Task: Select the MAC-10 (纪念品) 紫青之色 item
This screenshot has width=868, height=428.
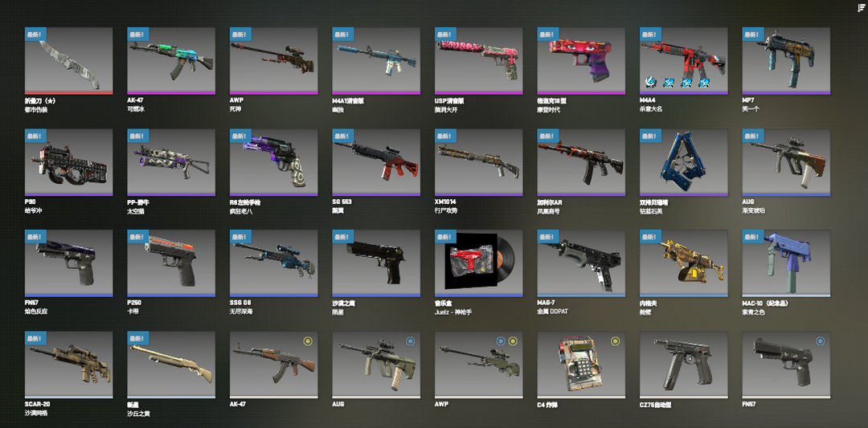Action: pyautogui.click(x=785, y=263)
